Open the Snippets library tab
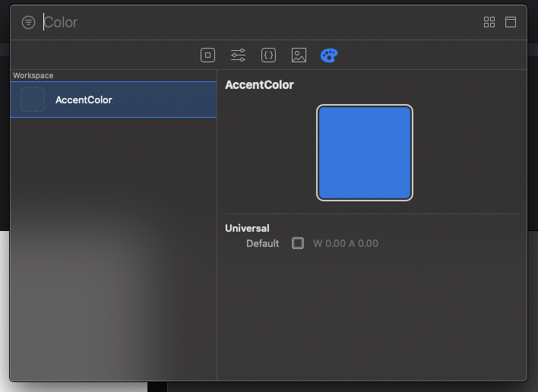 [269, 55]
